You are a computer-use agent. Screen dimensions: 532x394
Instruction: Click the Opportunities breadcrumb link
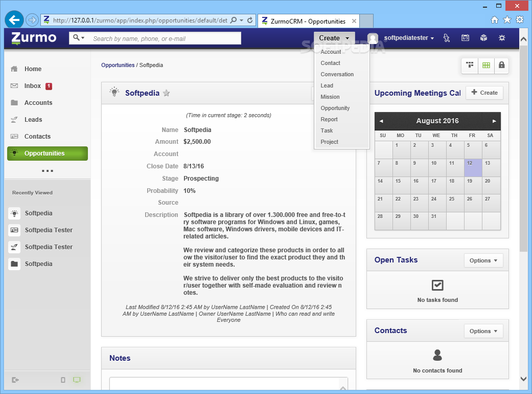point(118,65)
